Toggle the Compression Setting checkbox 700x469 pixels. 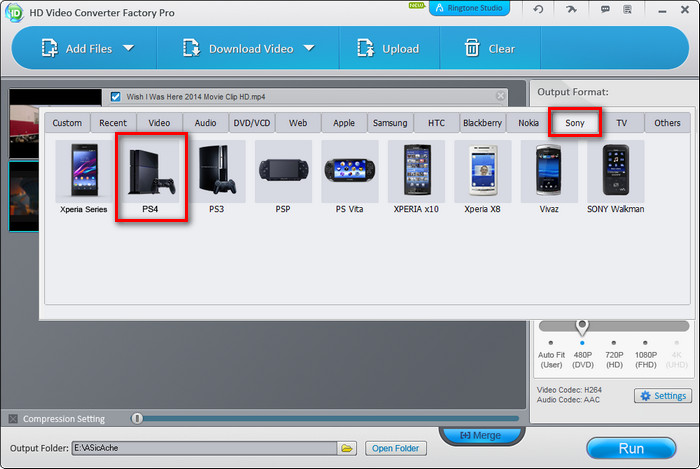tap(13, 419)
